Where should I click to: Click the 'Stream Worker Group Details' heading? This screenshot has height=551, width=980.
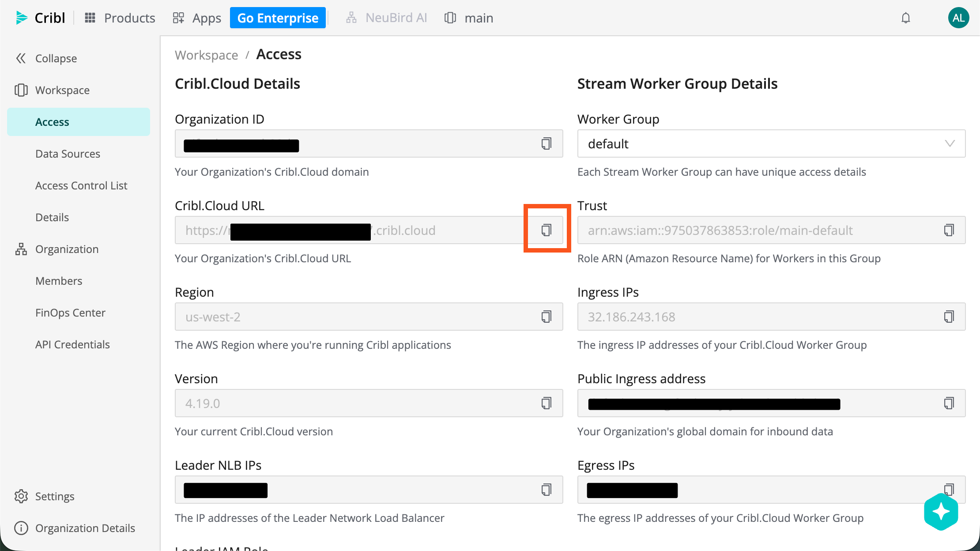677,83
